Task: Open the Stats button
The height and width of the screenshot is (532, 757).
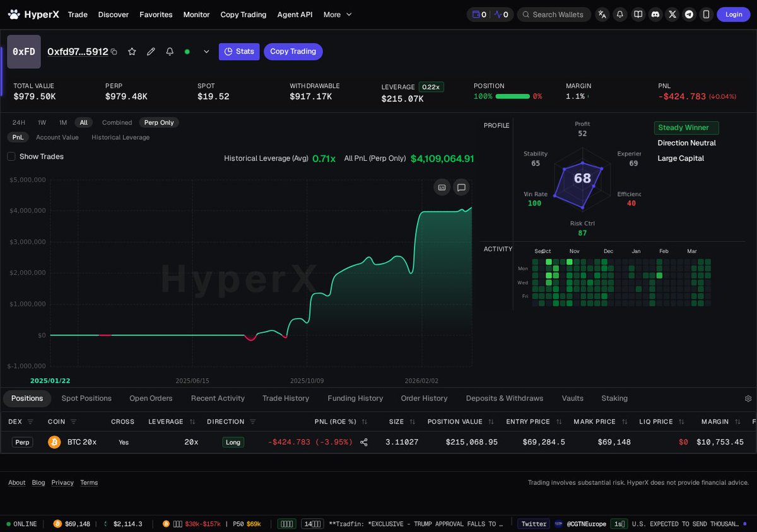Action: point(239,52)
